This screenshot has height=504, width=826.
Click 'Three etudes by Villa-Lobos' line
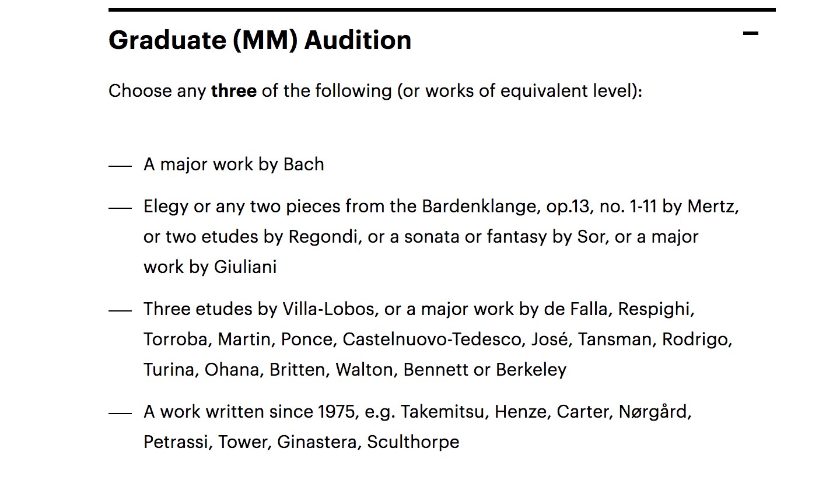coord(260,309)
